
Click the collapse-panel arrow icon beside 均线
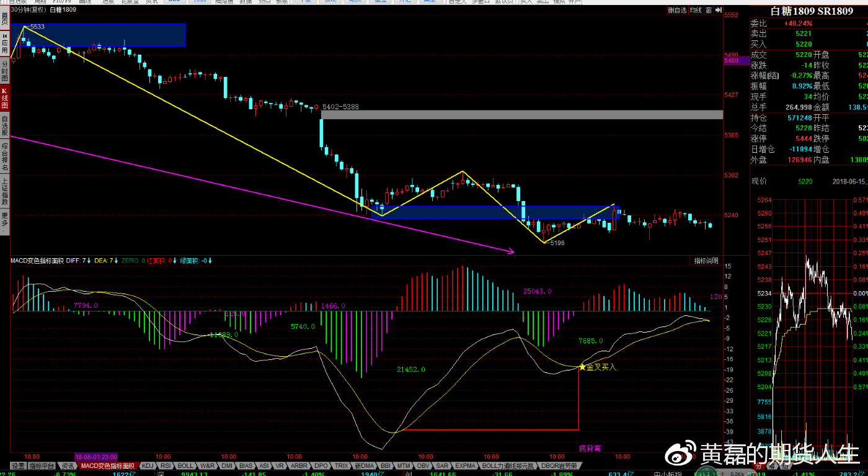[x=718, y=10]
